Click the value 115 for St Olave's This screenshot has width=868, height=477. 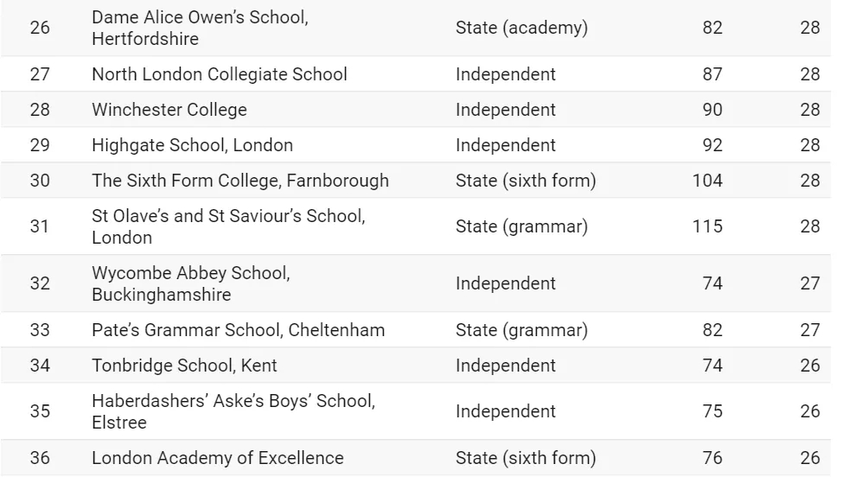(707, 226)
